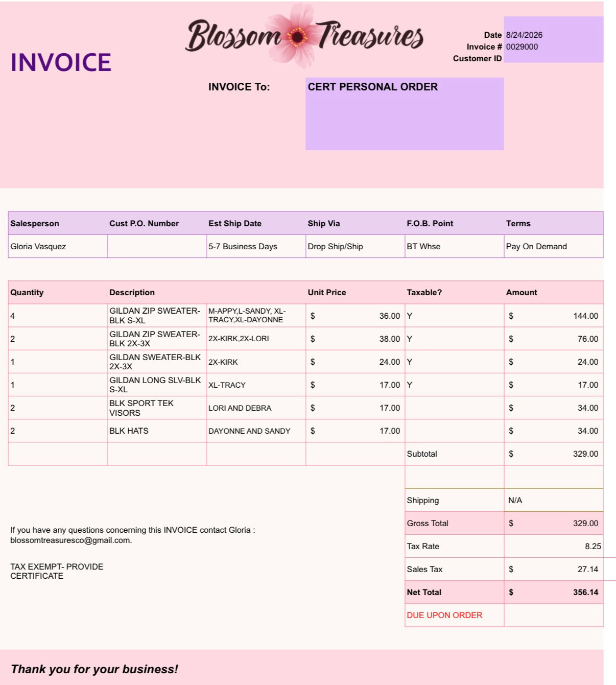Click the Customer ID label

click(x=477, y=58)
